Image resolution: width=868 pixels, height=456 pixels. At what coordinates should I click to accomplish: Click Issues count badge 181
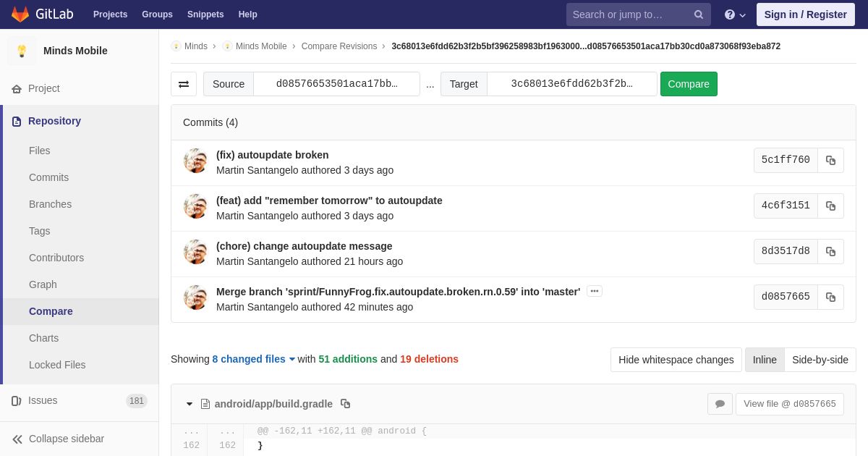[137, 401]
